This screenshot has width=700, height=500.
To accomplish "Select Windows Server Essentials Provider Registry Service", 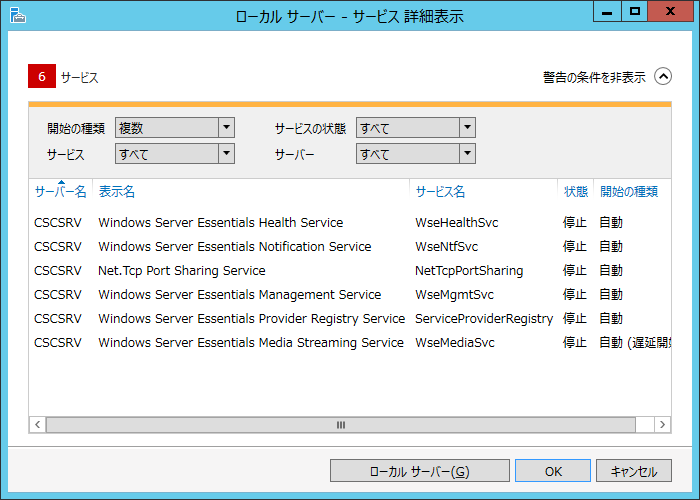I will [350, 319].
